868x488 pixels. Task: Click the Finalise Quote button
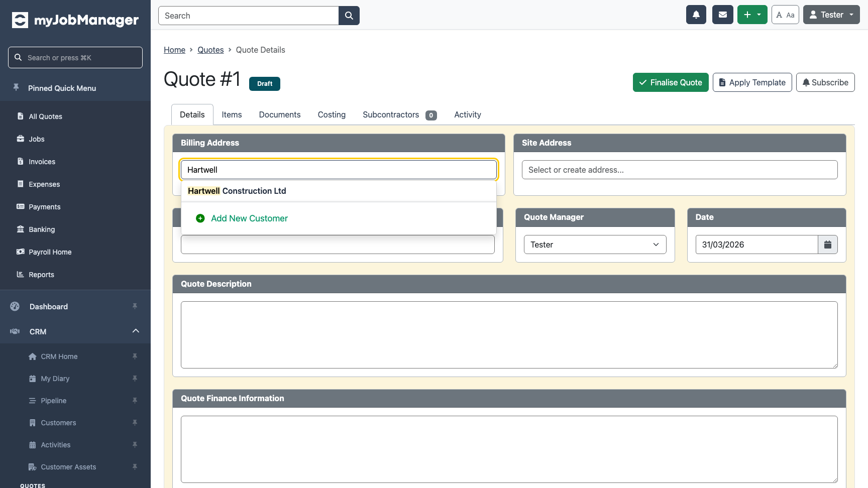coord(671,82)
